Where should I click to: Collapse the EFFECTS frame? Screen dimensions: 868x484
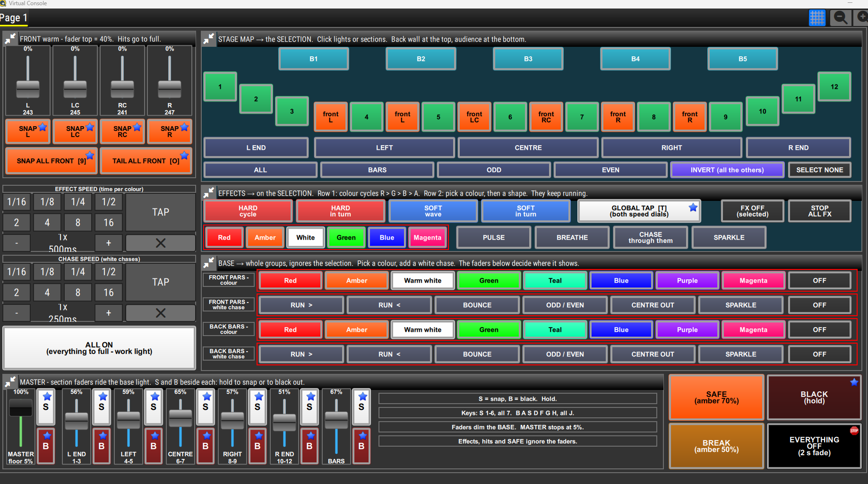pos(208,193)
